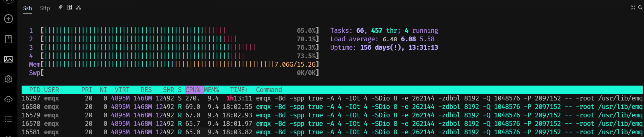Screen dimensions: 644x137
Task: Click the cloud sync icon in sidebar
Action: tap(8, 99)
